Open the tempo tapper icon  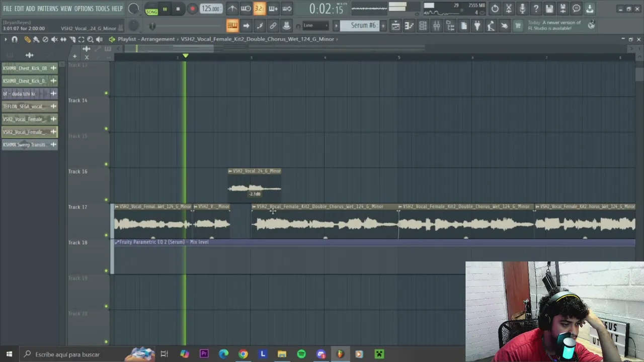click(x=491, y=26)
